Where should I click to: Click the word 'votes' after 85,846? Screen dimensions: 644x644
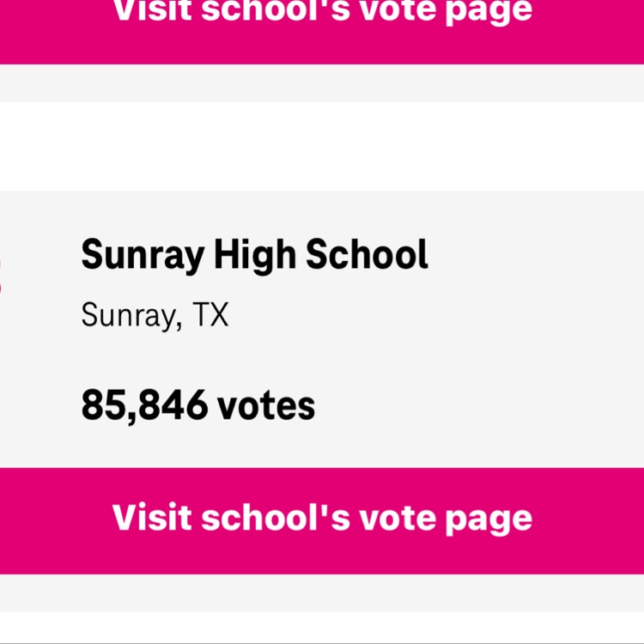[x=266, y=404]
